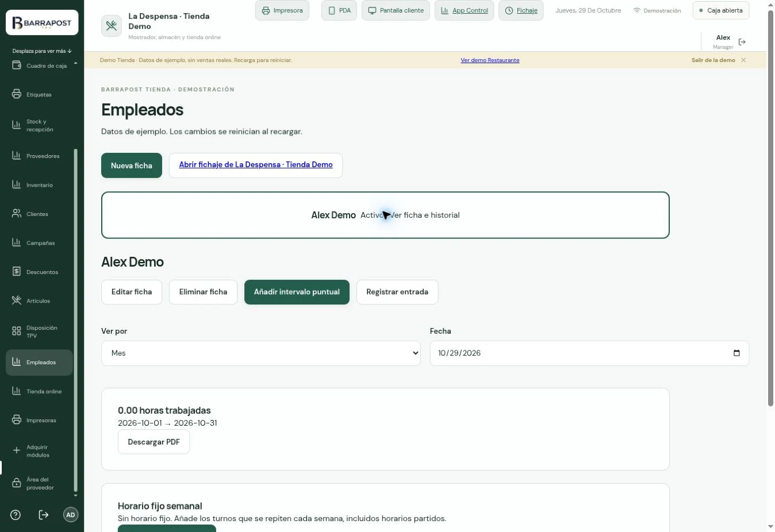Open Disposición TPV grid icon
This screenshot has width=775, height=532.
click(x=17, y=331)
